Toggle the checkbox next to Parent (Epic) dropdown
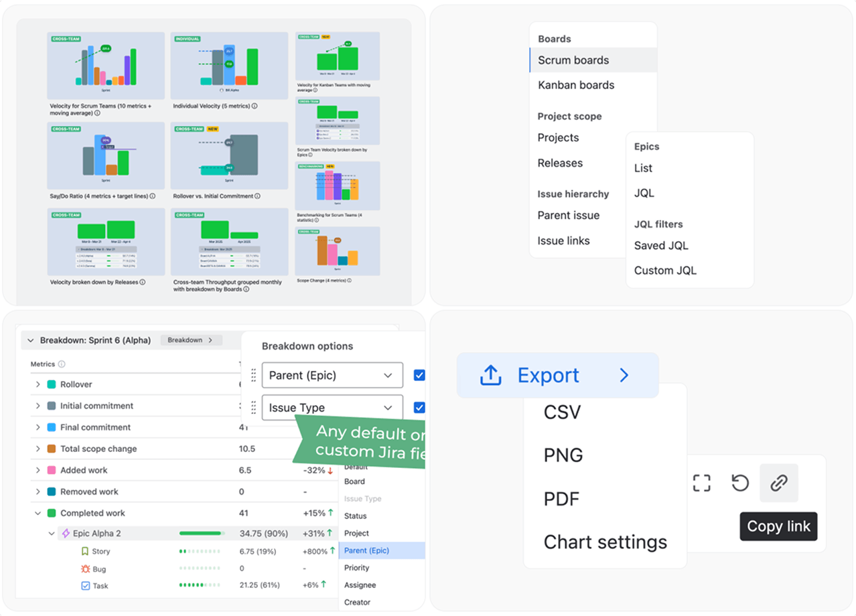The height and width of the screenshot is (616, 856). [x=419, y=376]
